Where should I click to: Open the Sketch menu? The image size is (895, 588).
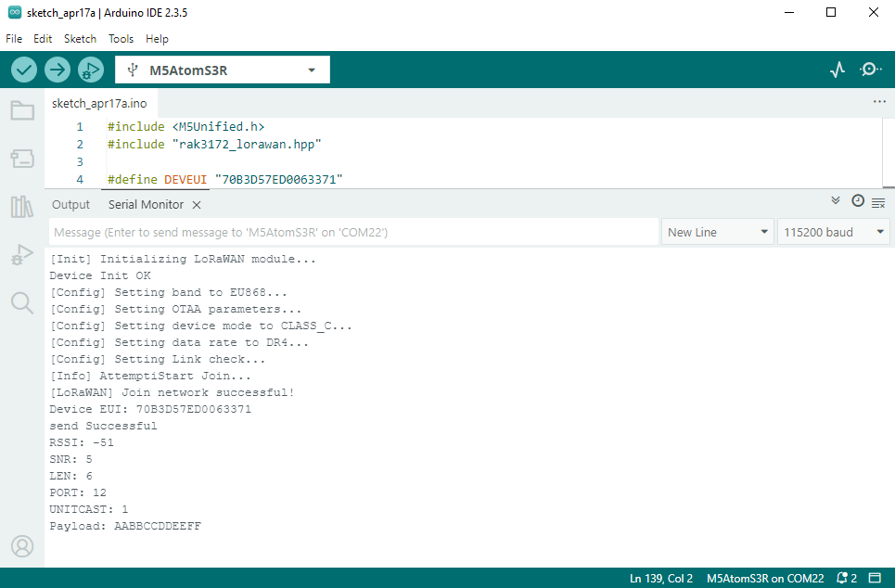coord(80,39)
